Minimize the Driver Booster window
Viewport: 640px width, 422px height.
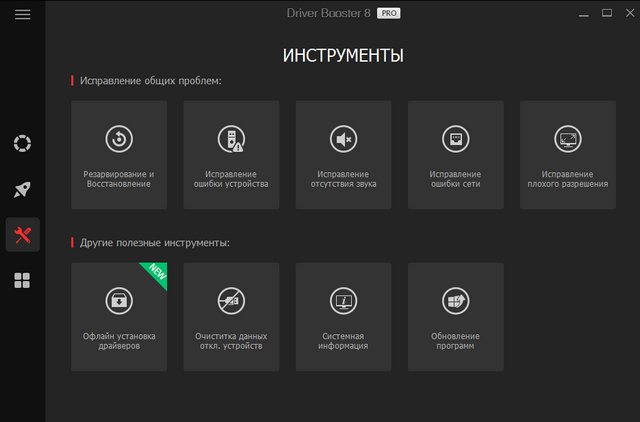pyautogui.click(x=584, y=14)
